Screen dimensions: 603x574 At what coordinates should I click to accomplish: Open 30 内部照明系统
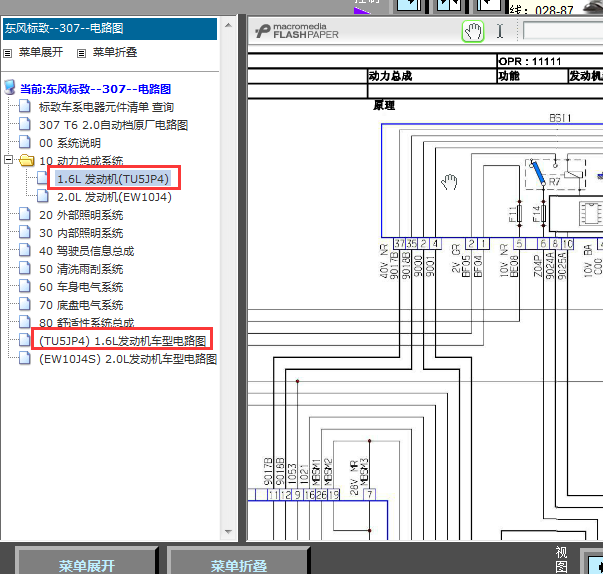81,233
